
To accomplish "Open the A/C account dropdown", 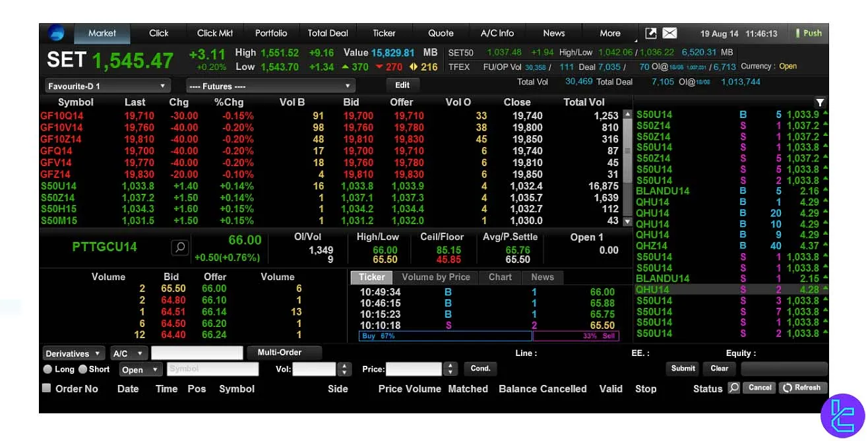I will coord(129,353).
